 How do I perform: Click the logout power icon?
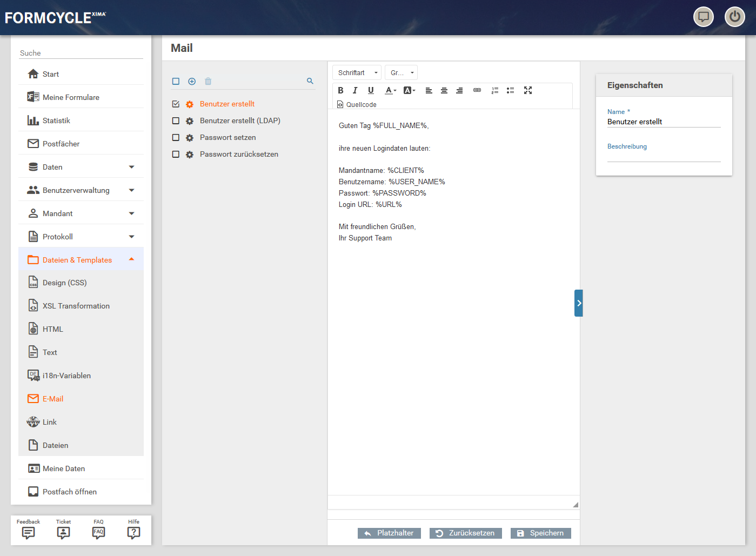coord(734,17)
